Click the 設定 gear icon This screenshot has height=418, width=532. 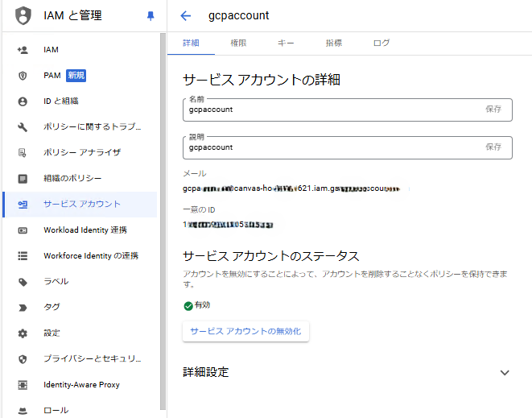point(23,333)
